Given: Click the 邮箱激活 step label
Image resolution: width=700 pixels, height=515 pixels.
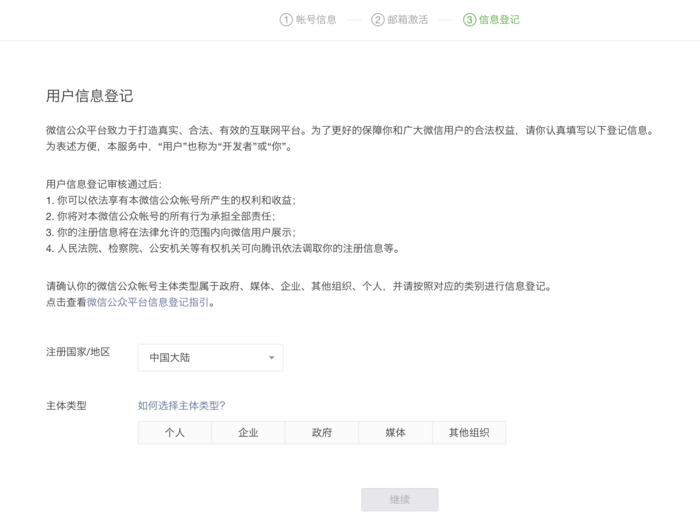Looking at the screenshot, I should point(408,20).
